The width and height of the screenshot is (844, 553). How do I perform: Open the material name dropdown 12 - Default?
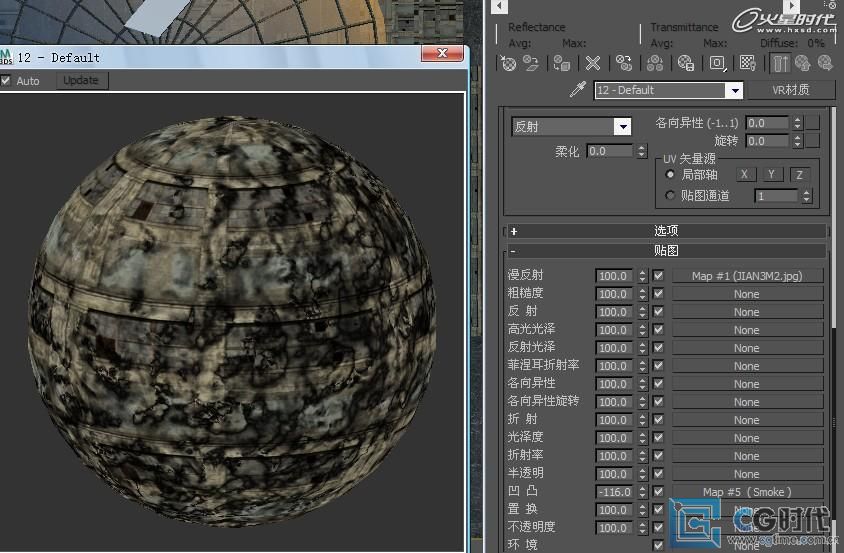pyautogui.click(x=735, y=90)
